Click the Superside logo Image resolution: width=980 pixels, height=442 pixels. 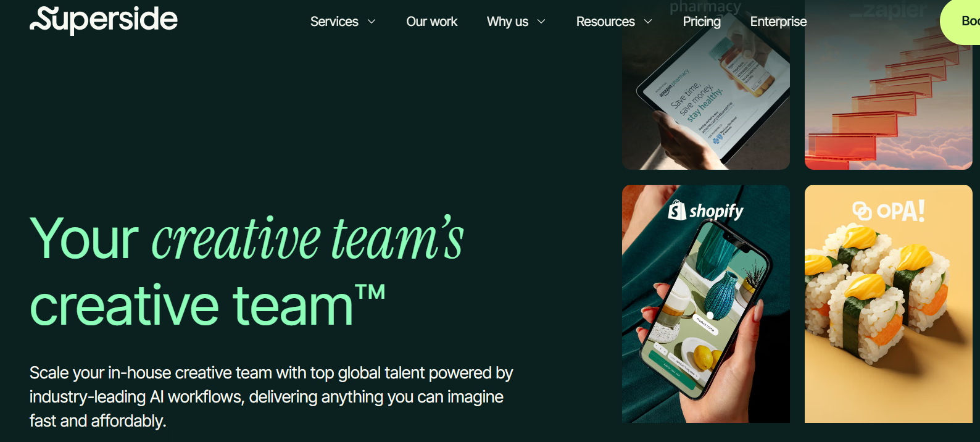point(104,20)
